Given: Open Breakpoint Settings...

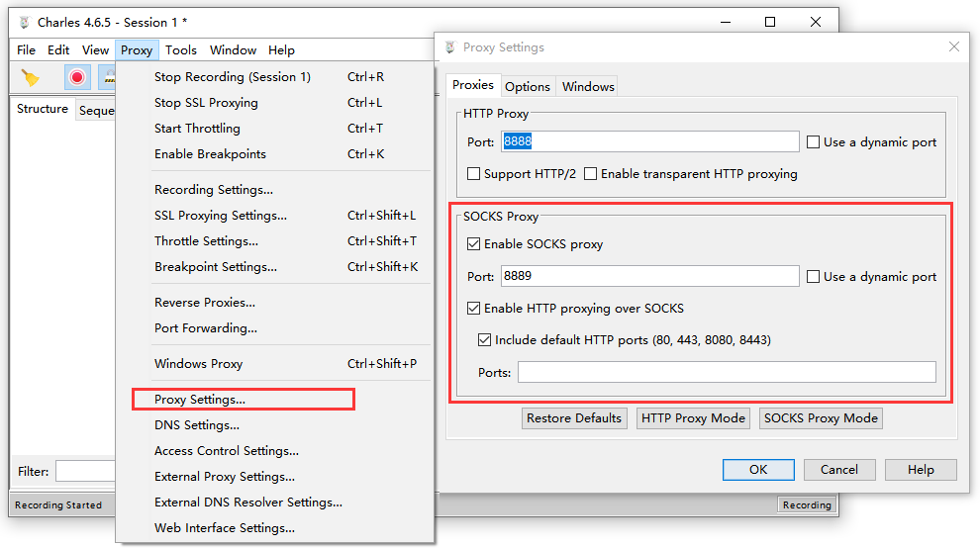Looking at the screenshot, I should click(x=275, y=267).
